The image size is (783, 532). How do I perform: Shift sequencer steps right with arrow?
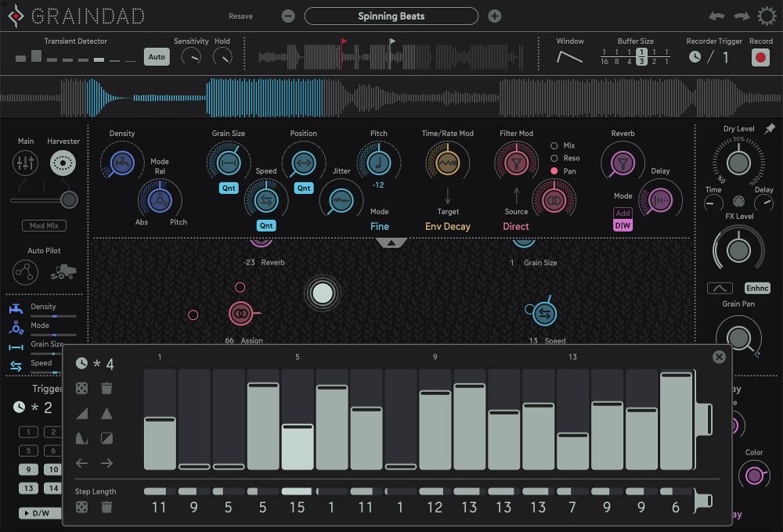(107, 463)
